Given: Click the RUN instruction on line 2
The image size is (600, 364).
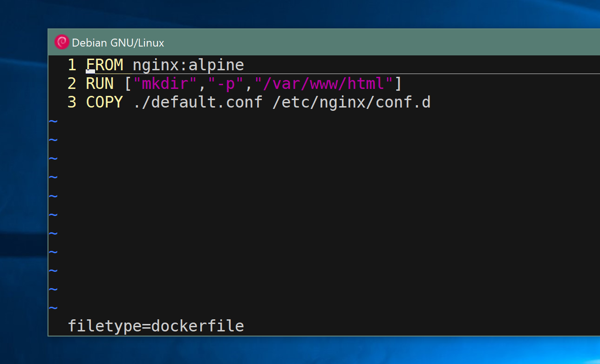Looking at the screenshot, I should click(99, 83).
